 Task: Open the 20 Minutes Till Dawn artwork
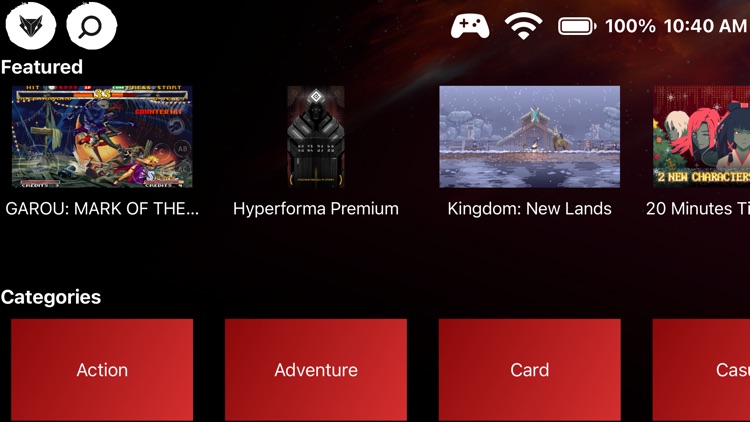pyautogui.click(x=701, y=136)
